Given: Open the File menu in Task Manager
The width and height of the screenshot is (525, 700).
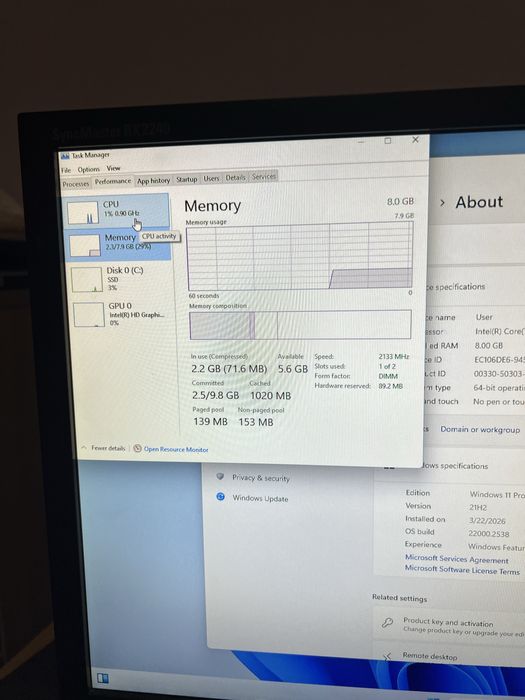Looking at the screenshot, I should coord(66,170).
